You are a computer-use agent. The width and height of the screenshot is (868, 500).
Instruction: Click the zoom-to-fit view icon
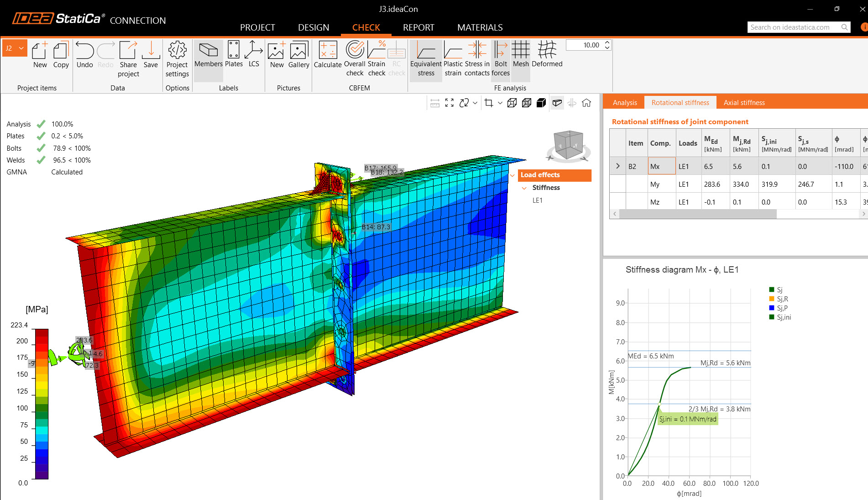[x=450, y=103]
